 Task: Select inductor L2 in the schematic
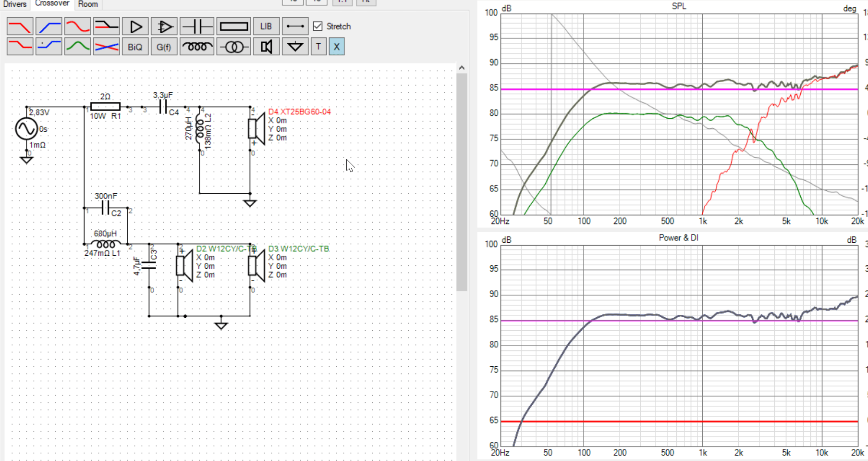[x=199, y=129]
